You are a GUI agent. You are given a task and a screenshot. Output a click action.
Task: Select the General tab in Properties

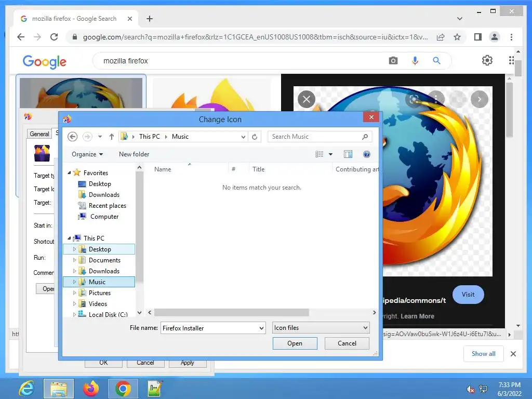39,134
